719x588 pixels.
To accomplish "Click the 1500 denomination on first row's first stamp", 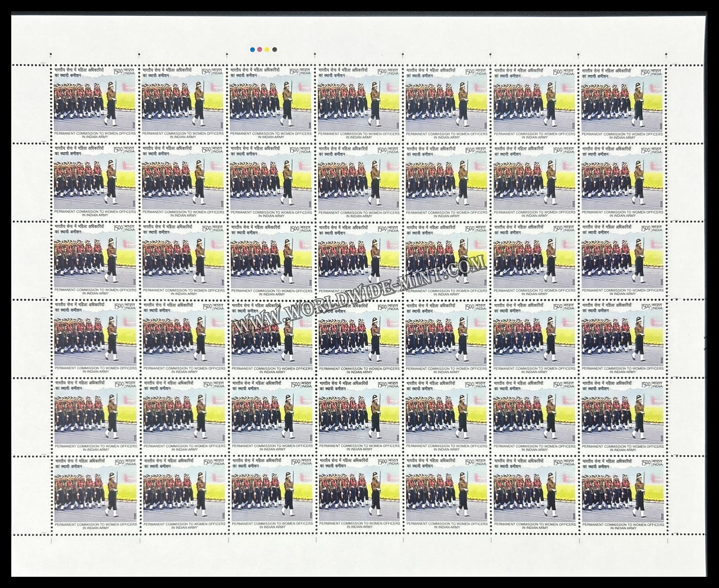I will [x=119, y=71].
